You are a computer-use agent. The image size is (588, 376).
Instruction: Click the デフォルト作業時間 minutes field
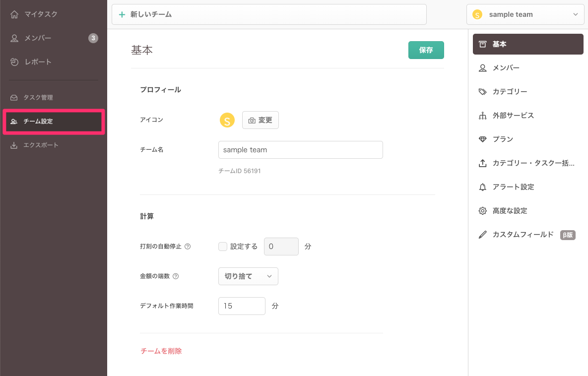242,306
